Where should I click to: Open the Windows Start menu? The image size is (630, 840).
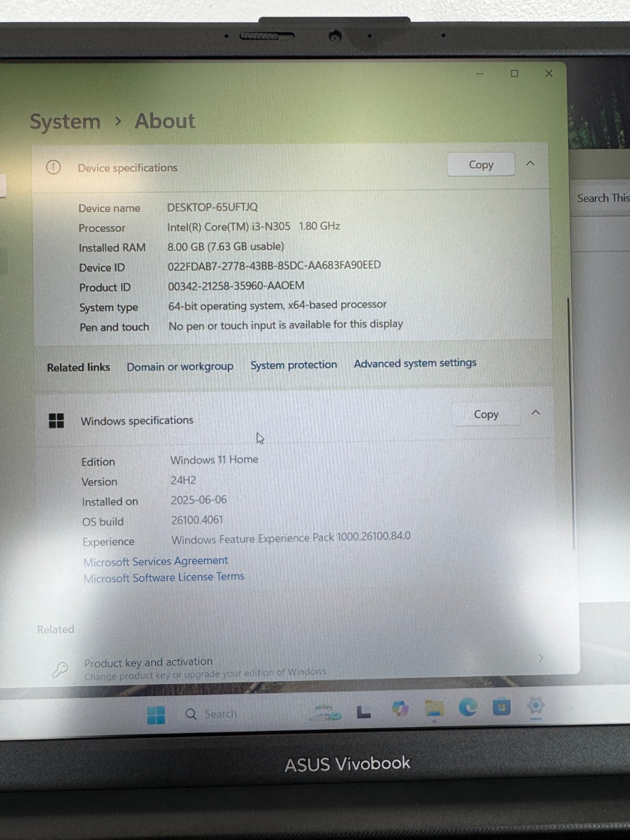click(156, 715)
